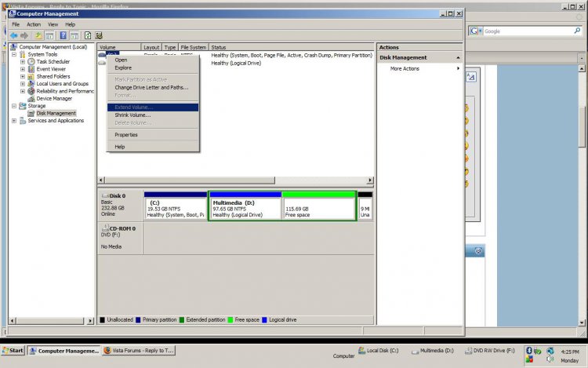Screen dimensions: 588x368
Task: Click the Event Viewer icon
Action: pos(31,69)
